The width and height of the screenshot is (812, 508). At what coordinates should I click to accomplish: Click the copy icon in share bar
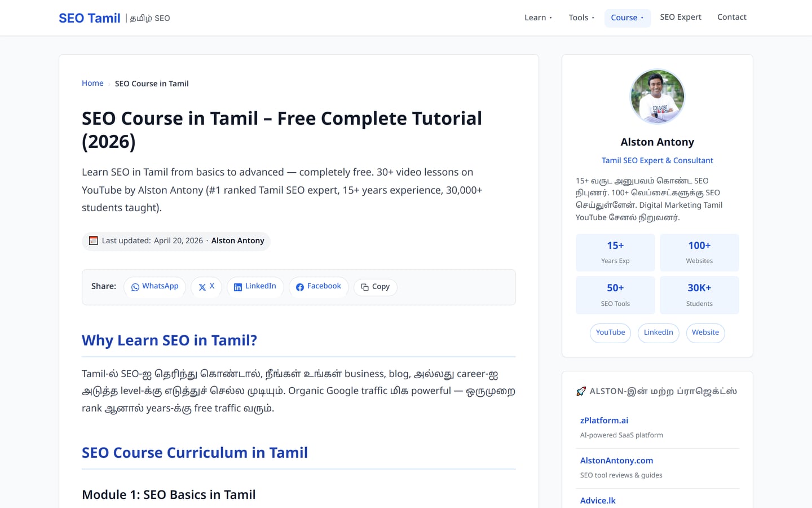pos(365,287)
